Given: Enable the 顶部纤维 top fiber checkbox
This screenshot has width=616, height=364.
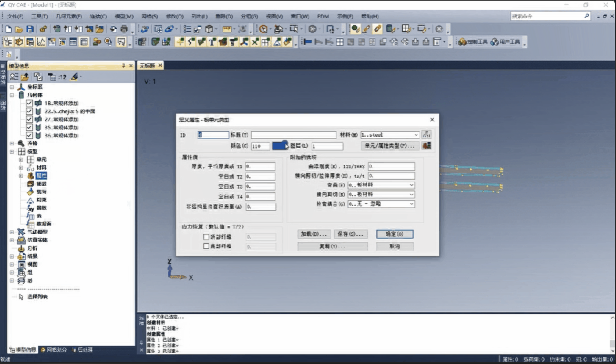Looking at the screenshot, I should (206, 237).
